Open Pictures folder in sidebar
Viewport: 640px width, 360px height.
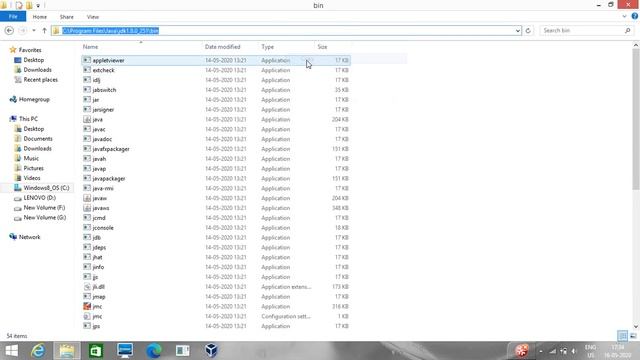pos(33,168)
